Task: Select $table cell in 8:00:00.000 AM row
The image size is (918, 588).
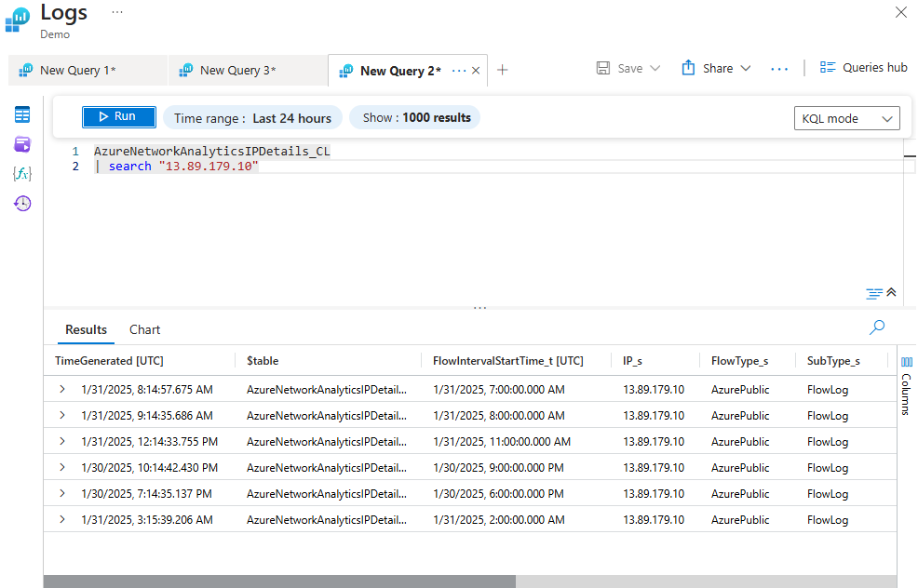Action: (327, 416)
